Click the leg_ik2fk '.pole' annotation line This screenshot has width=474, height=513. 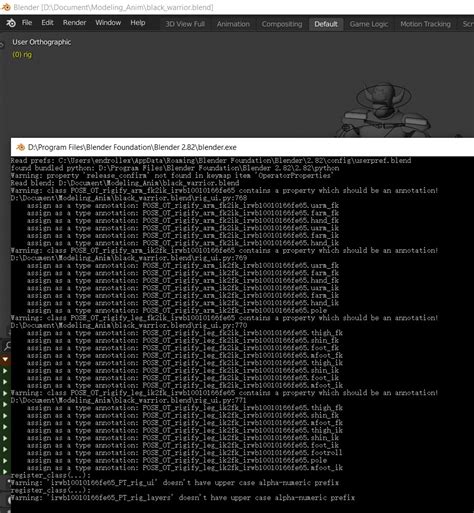point(177,460)
